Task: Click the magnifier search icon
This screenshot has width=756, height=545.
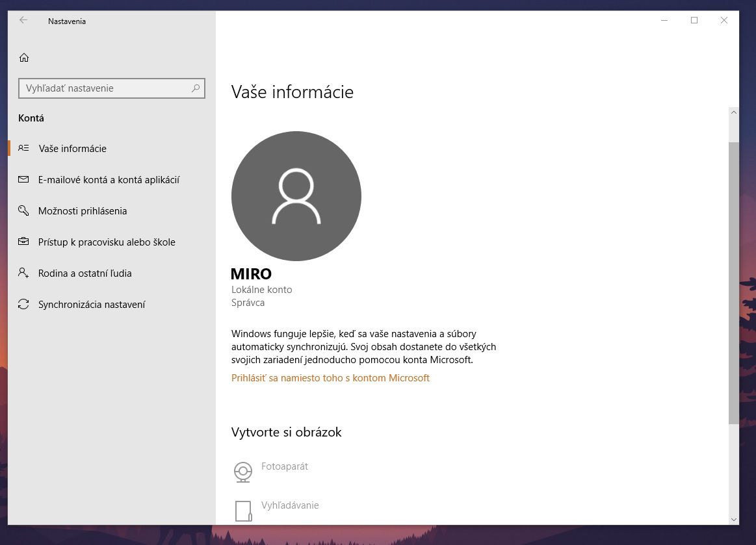Action: tap(195, 88)
